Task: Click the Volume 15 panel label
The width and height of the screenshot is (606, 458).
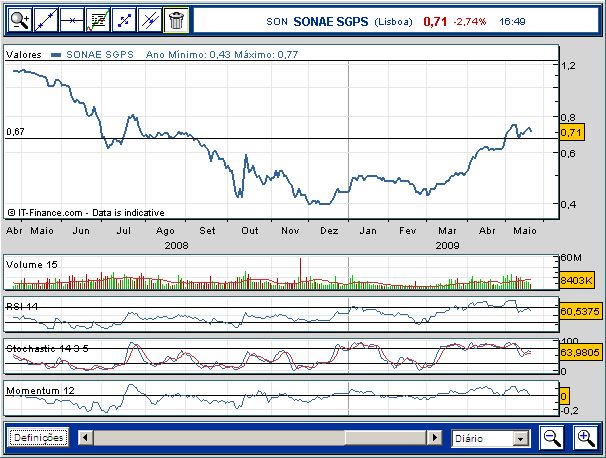Action: click(x=32, y=265)
